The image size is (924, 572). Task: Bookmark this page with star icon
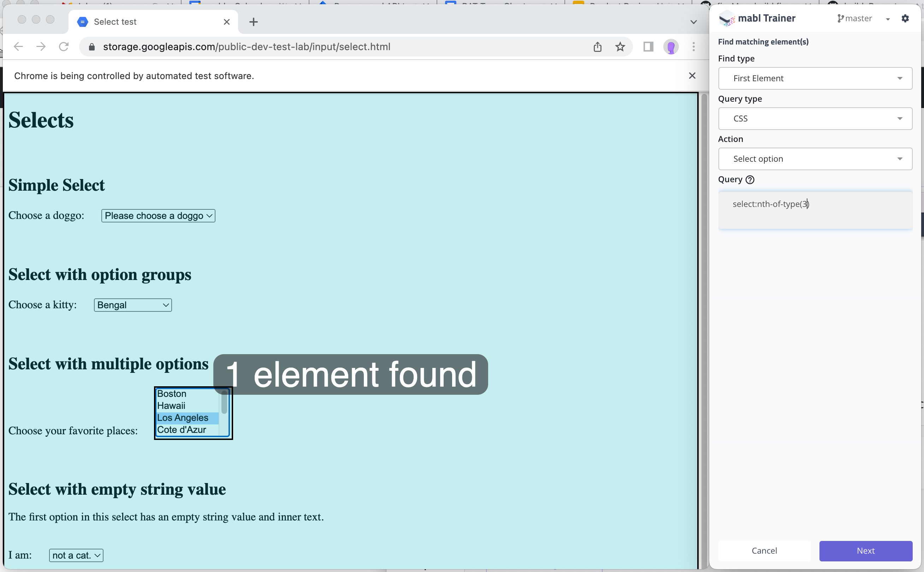pos(620,47)
